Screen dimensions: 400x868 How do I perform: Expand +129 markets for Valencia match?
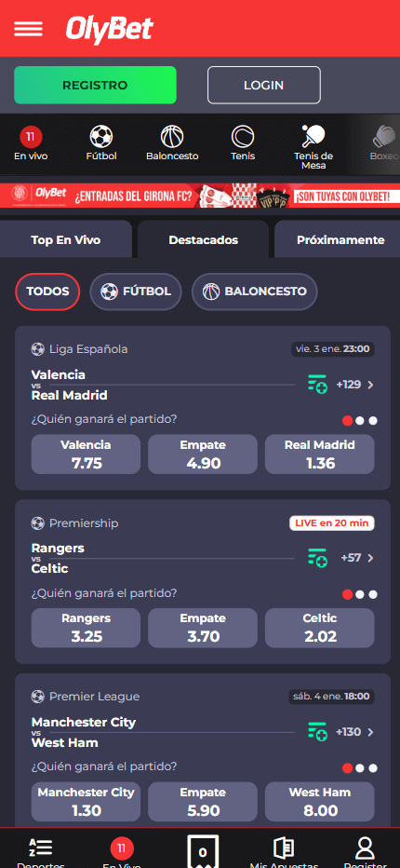point(355,385)
